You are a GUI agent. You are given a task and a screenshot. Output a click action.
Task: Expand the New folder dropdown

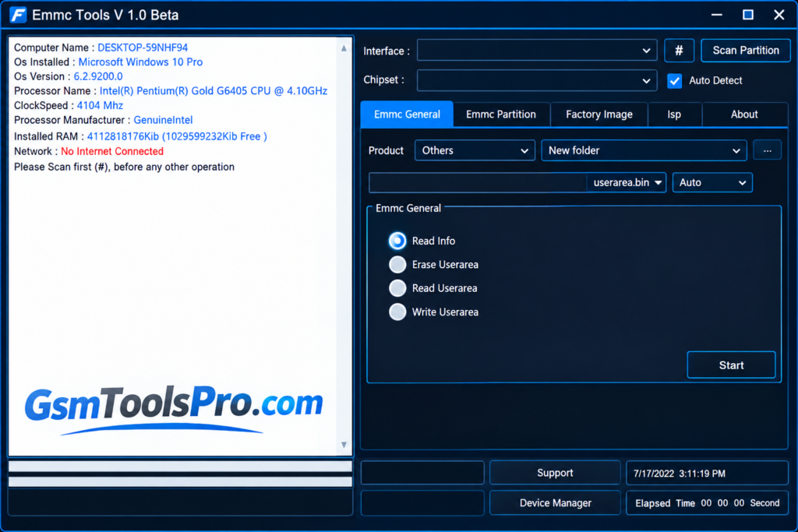coord(644,150)
